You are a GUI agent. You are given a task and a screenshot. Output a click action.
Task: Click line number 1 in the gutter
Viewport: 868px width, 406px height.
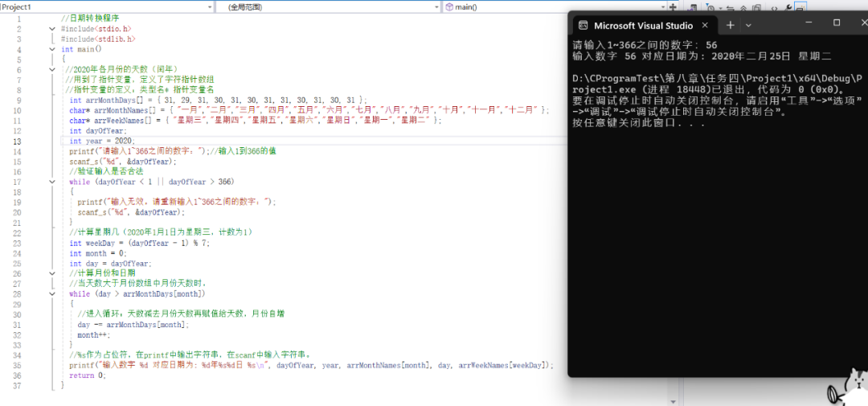[19, 18]
